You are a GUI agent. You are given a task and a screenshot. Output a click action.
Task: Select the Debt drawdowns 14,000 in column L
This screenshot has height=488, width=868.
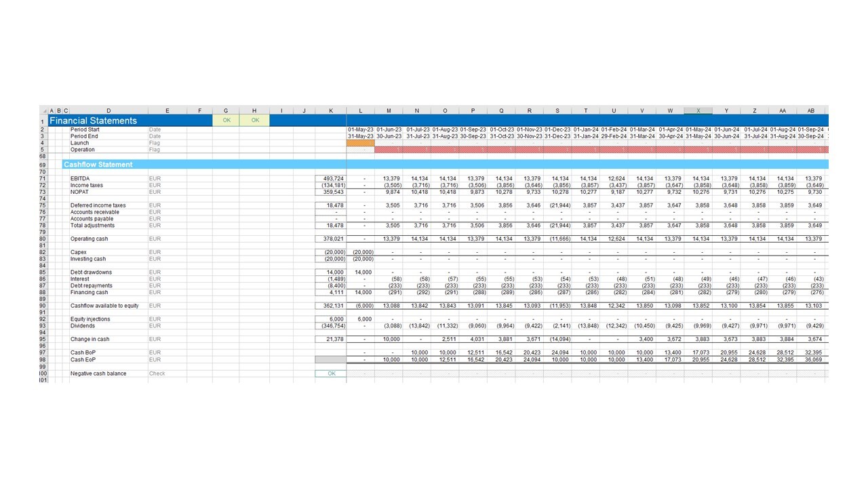(x=361, y=272)
